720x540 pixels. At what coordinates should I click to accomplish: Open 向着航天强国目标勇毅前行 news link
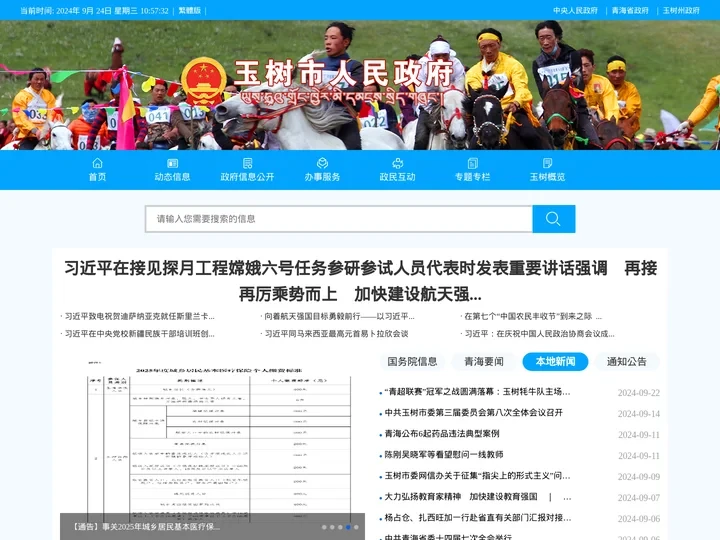339,316
